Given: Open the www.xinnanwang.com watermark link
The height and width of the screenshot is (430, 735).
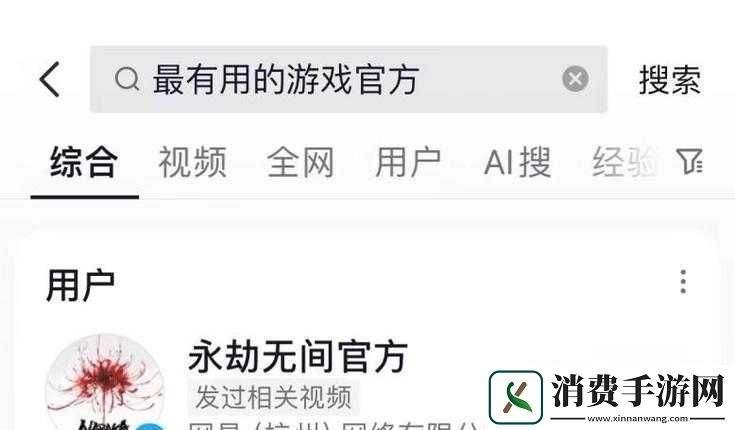Looking at the screenshot, I should coord(637,418).
